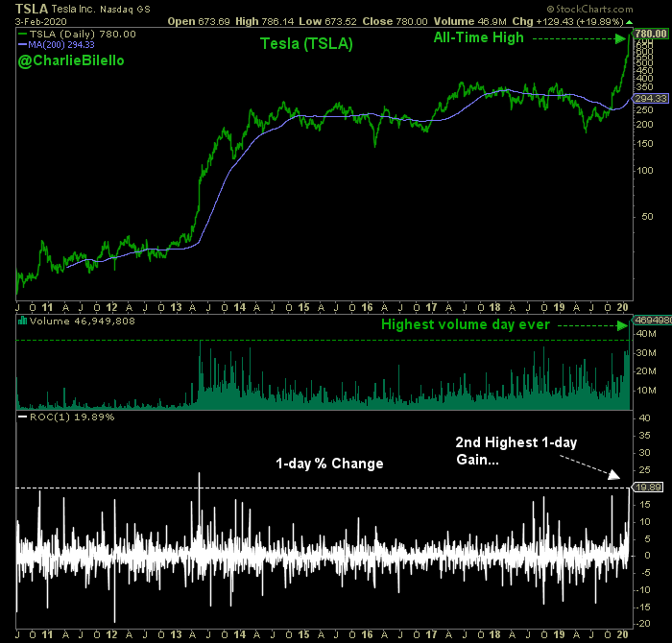Click the 25 label on the ROC axis
This screenshot has height=643, width=672.
coord(644,470)
